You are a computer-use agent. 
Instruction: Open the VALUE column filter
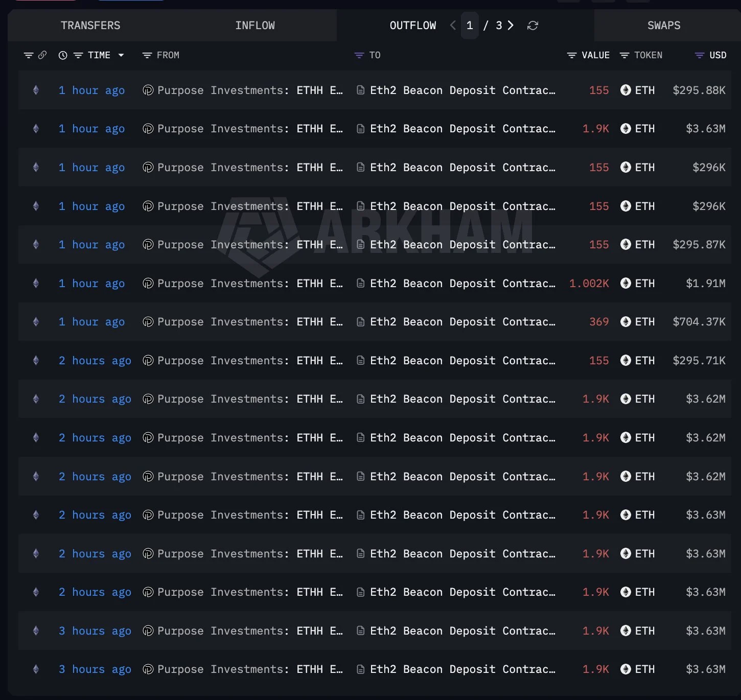572,55
